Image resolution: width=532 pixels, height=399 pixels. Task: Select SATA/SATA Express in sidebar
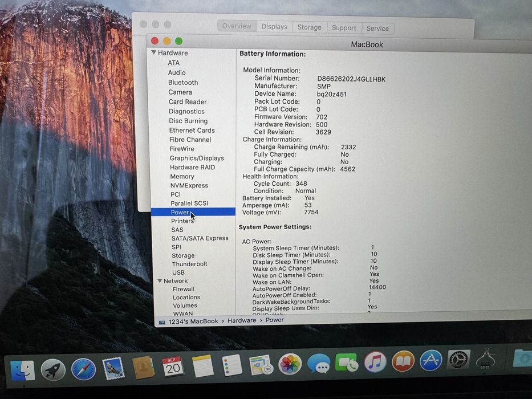click(200, 238)
